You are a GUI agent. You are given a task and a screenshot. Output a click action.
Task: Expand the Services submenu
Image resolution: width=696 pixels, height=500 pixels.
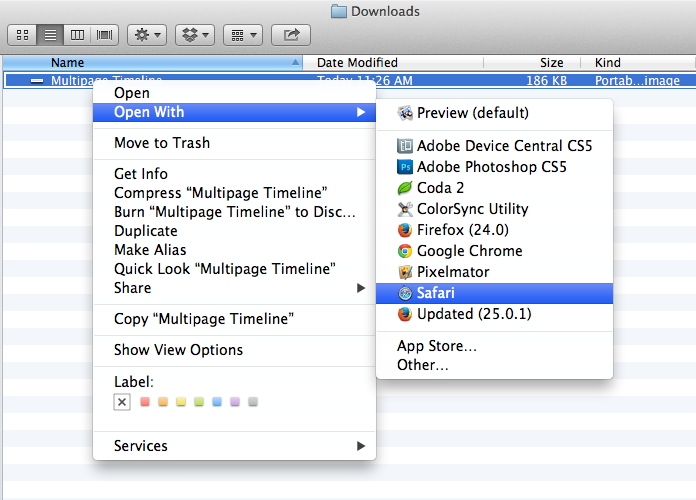tap(234, 446)
